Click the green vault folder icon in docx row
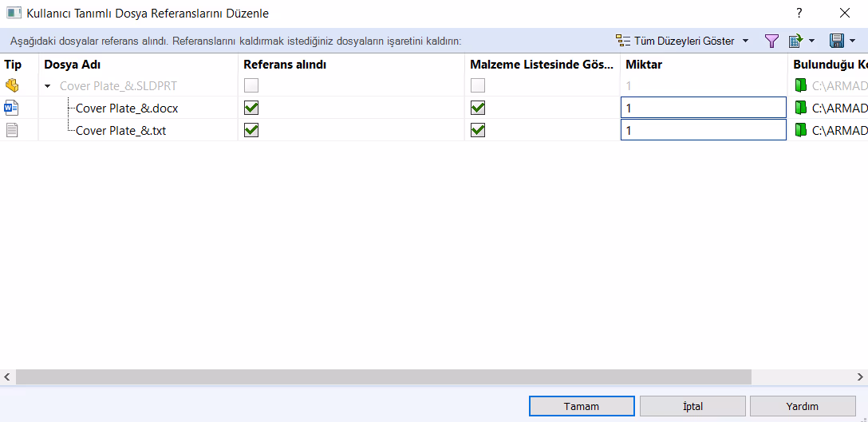The width and height of the screenshot is (868, 422). click(x=801, y=108)
